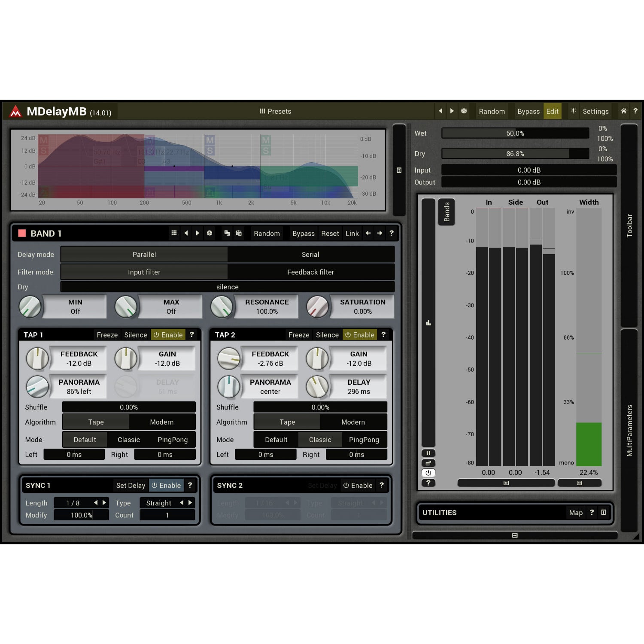Image resolution: width=644 pixels, height=644 pixels.
Task: Toggle Tap 2 Freeze
Action: [x=298, y=335]
